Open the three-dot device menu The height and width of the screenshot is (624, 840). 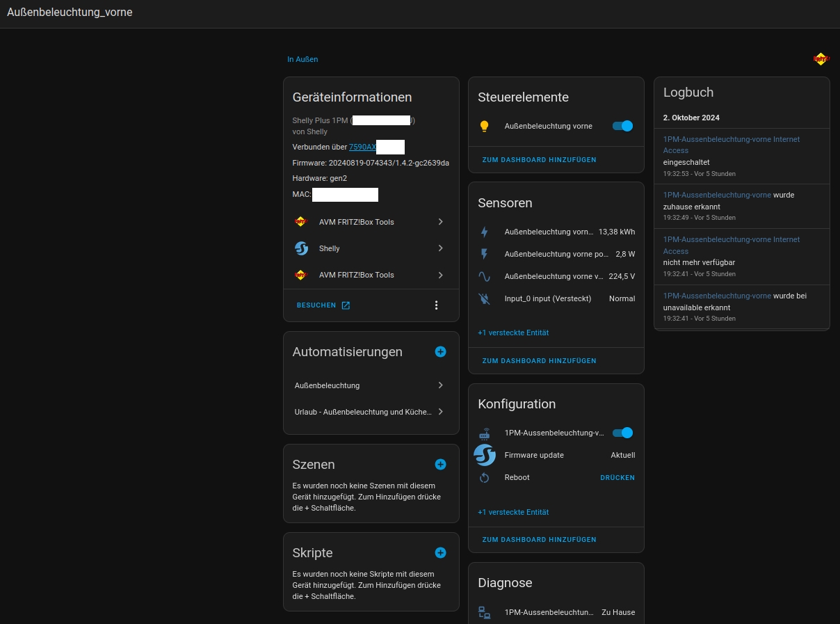pyautogui.click(x=436, y=305)
